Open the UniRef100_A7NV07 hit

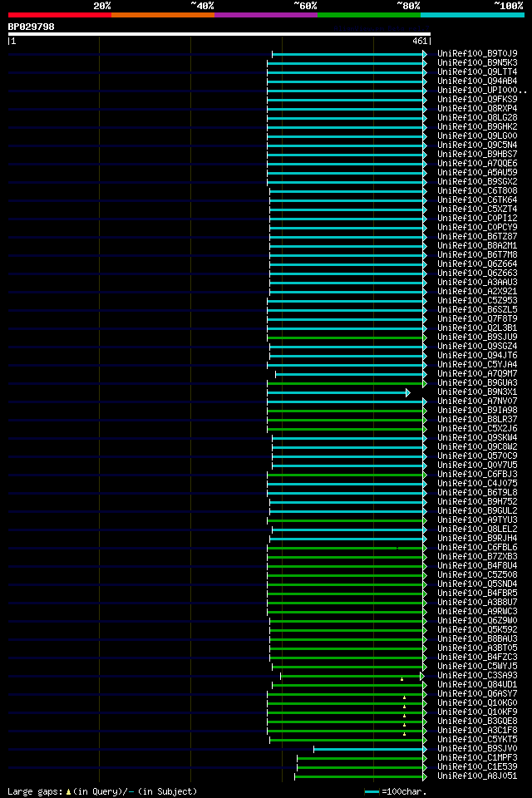click(x=477, y=401)
